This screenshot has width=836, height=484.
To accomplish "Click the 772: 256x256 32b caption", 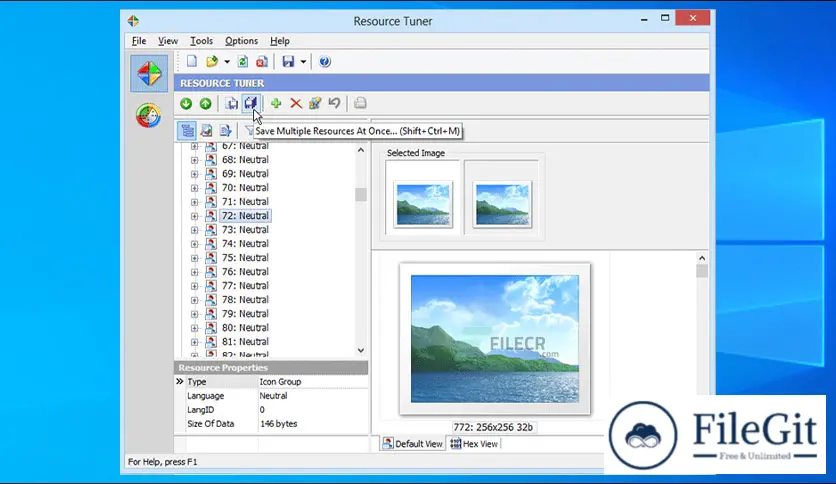I will pyautogui.click(x=493, y=427).
